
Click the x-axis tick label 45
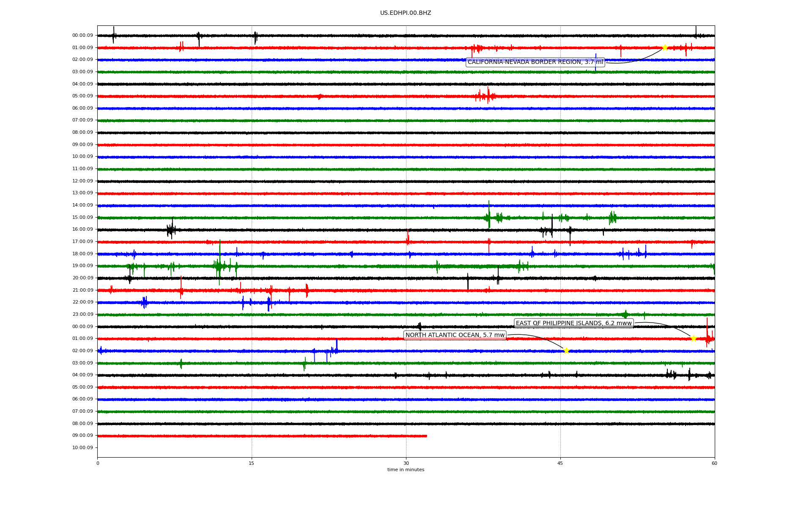tap(560, 463)
